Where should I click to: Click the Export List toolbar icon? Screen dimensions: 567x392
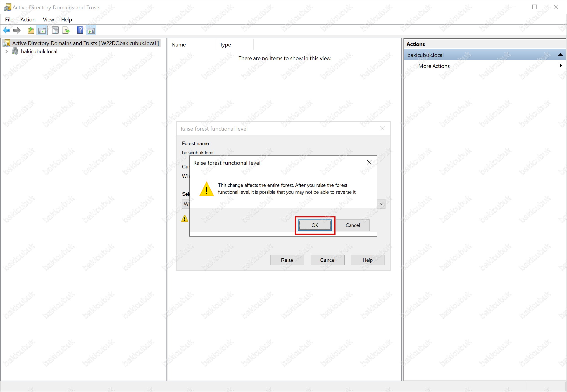point(66,31)
